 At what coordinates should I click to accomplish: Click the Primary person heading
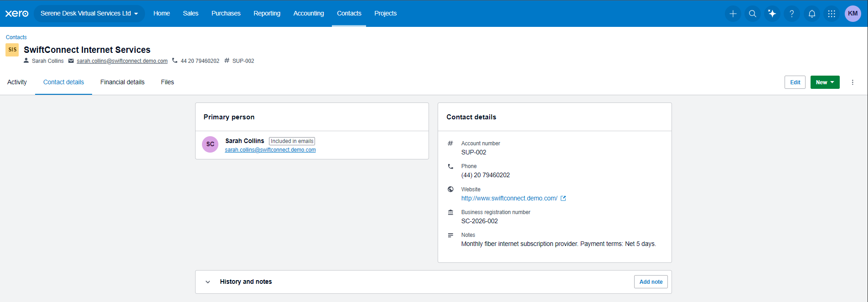click(x=229, y=117)
